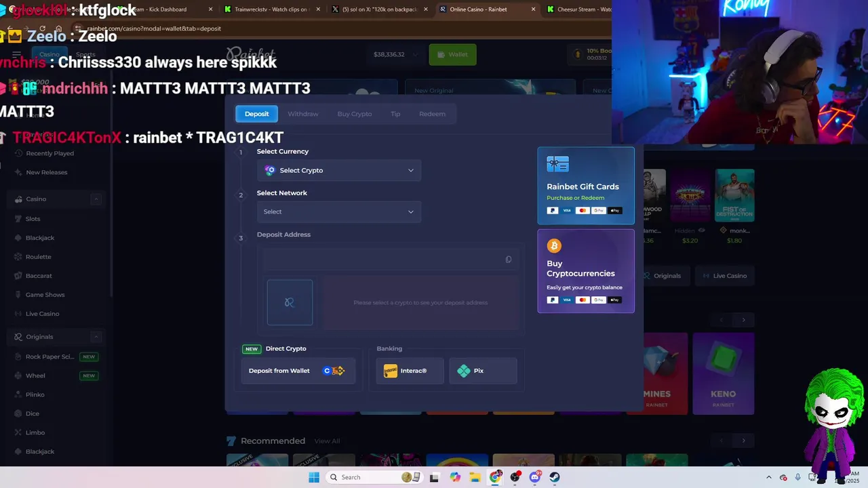Open Rainbet Gift Cards Purchase or Redeem
Image resolution: width=868 pixels, height=488 pixels.
tap(586, 186)
